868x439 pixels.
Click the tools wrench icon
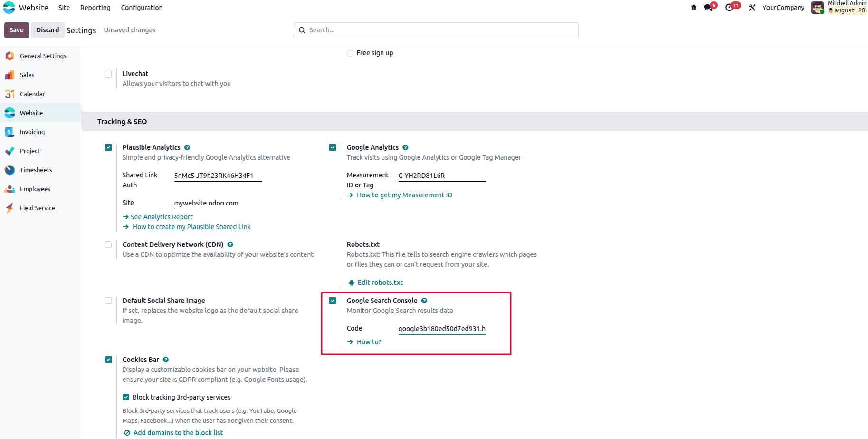752,8
